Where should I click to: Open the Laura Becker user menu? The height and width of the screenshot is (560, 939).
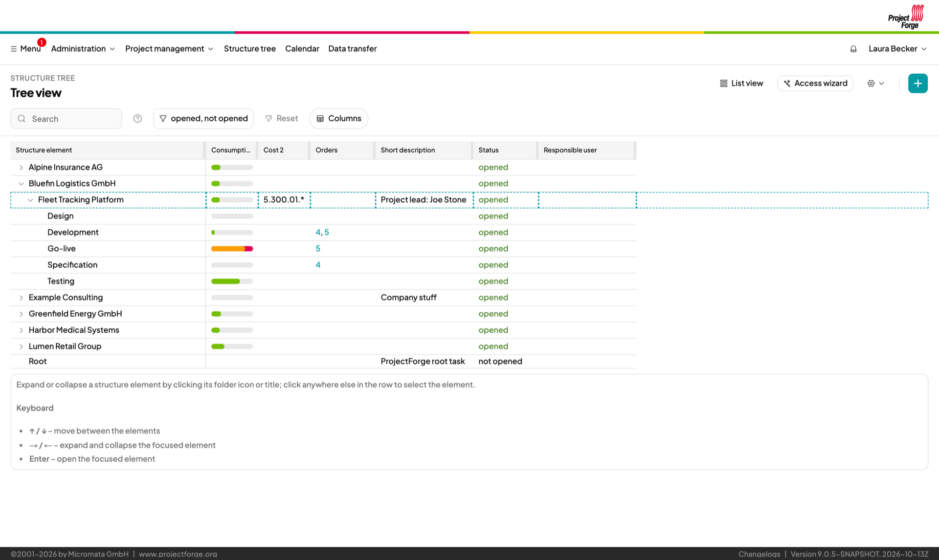pyautogui.click(x=897, y=49)
